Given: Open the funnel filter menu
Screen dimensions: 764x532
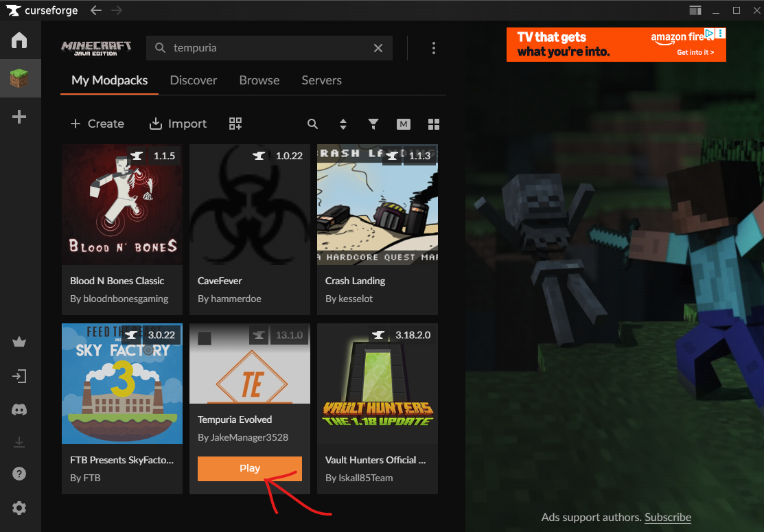Looking at the screenshot, I should [373, 124].
